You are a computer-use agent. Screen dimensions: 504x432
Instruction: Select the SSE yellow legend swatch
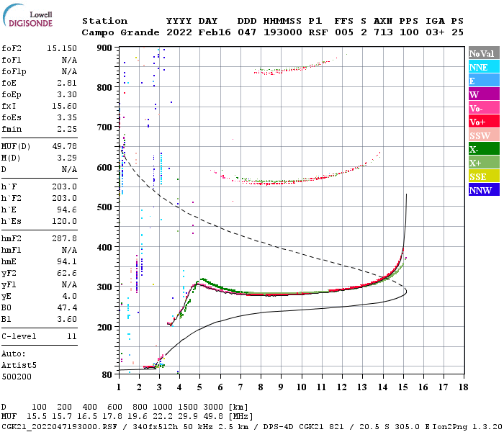pyautogui.click(x=484, y=176)
